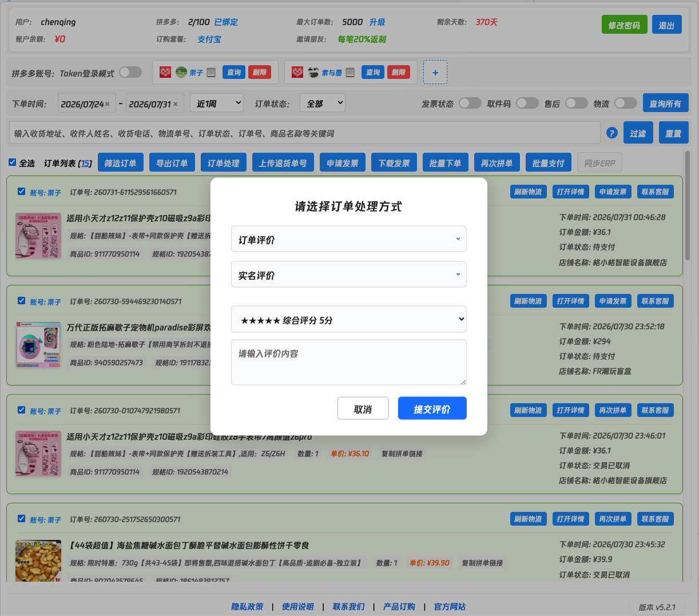Open the 隐私政策 footer link
The image size is (699, 616).
click(x=248, y=606)
